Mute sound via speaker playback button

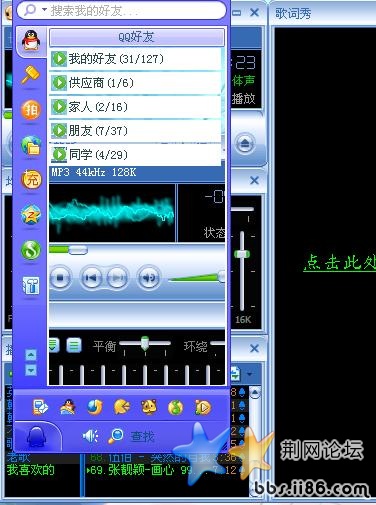149,277
